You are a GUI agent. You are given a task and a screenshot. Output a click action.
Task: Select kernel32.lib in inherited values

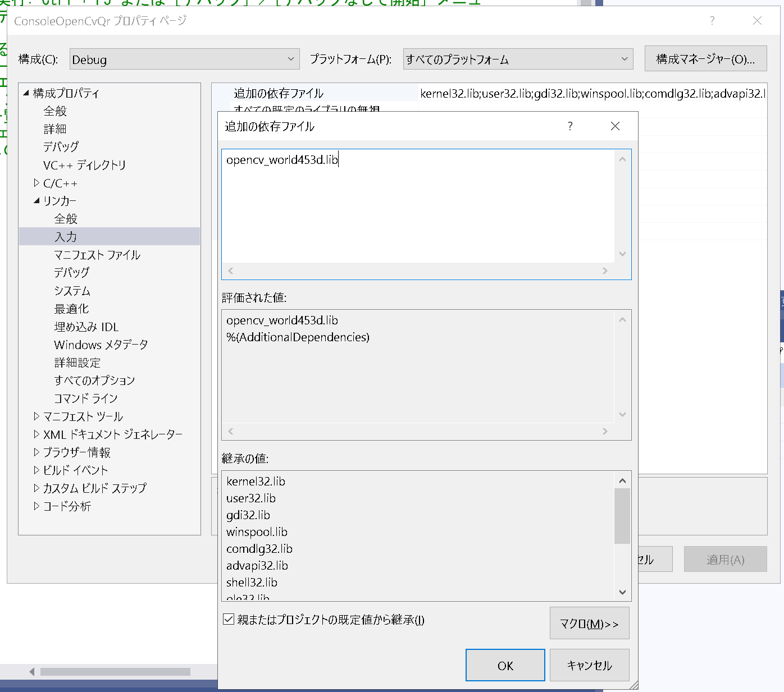(x=256, y=482)
